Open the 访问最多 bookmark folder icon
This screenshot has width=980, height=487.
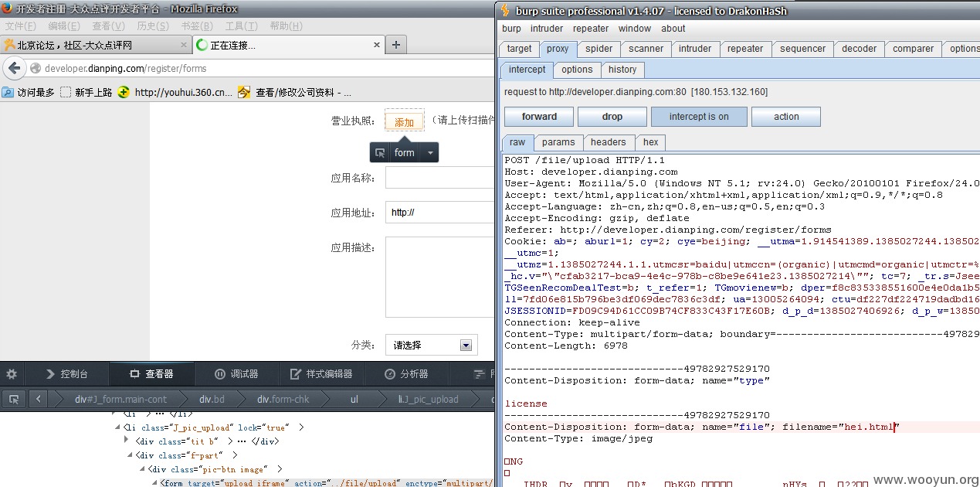(8, 92)
